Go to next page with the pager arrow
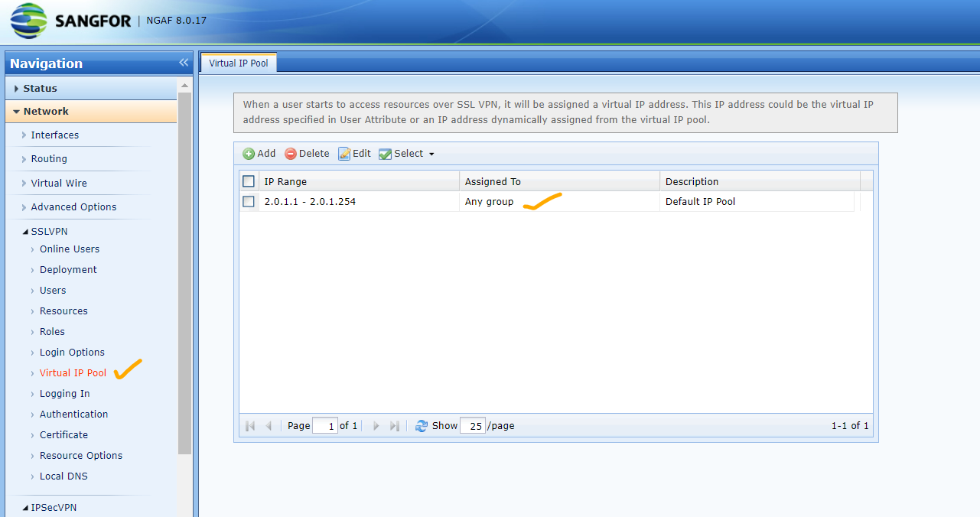Screen dimensions: 980x517 [376, 426]
